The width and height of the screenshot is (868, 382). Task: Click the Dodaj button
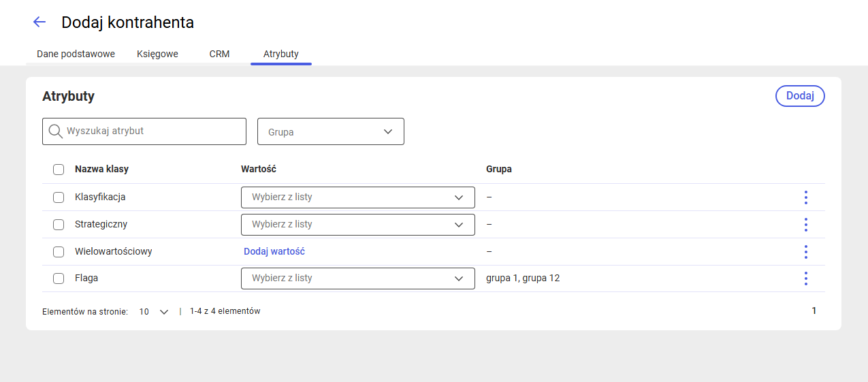pyautogui.click(x=800, y=96)
